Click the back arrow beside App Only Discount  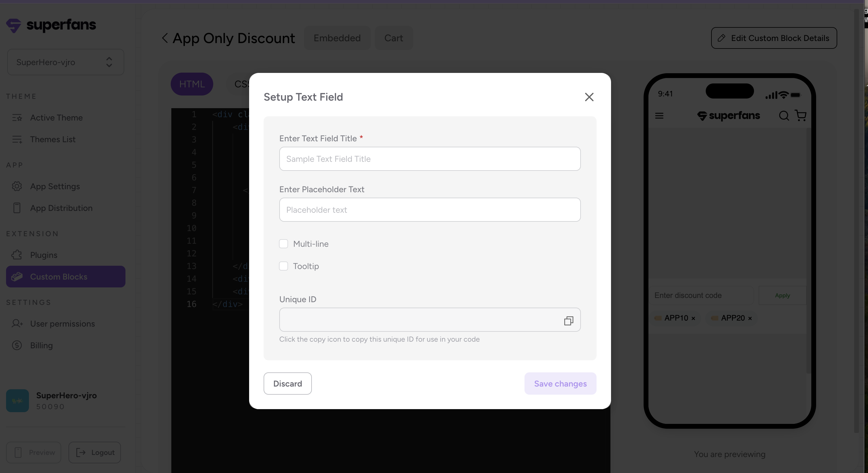pos(165,38)
